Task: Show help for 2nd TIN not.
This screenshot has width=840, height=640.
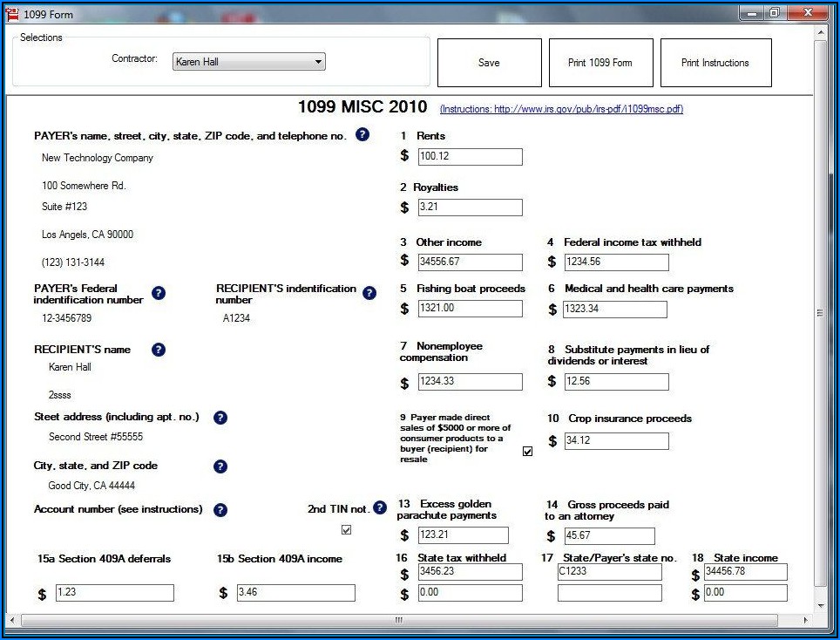Action: click(x=380, y=507)
